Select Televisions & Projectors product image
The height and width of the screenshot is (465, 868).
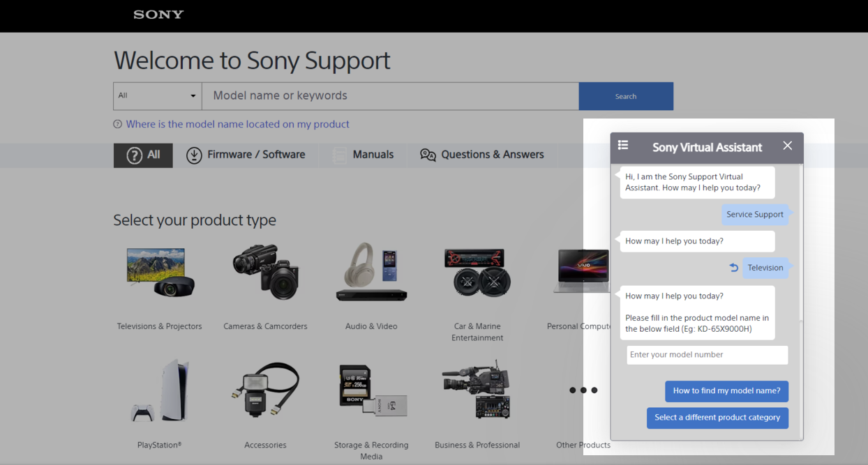(x=159, y=273)
